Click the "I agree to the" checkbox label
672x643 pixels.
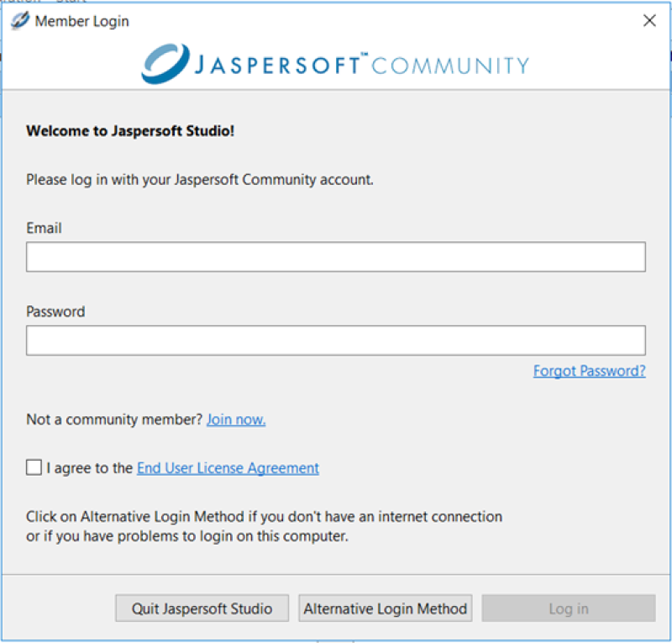[x=90, y=468]
